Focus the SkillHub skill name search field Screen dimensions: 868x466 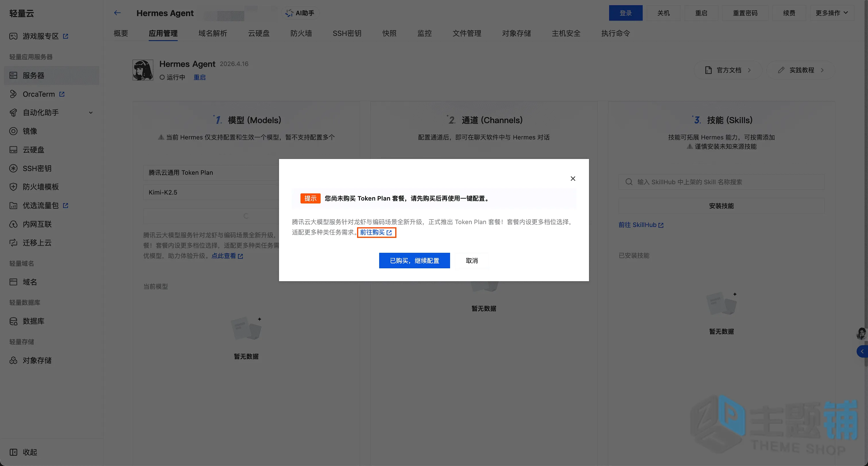pos(721,182)
